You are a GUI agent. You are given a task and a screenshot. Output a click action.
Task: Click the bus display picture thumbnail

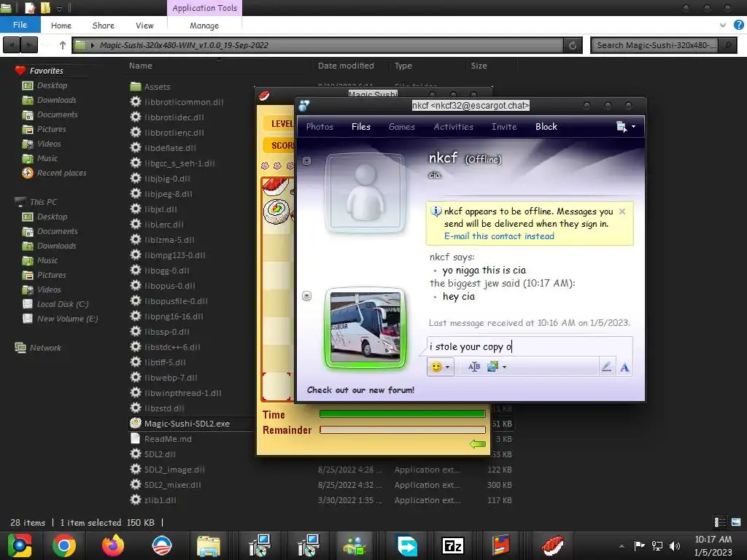coord(365,327)
